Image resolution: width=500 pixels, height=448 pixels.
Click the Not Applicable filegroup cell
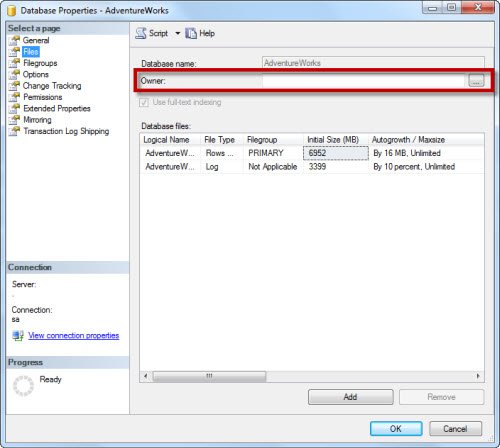[x=273, y=167]
